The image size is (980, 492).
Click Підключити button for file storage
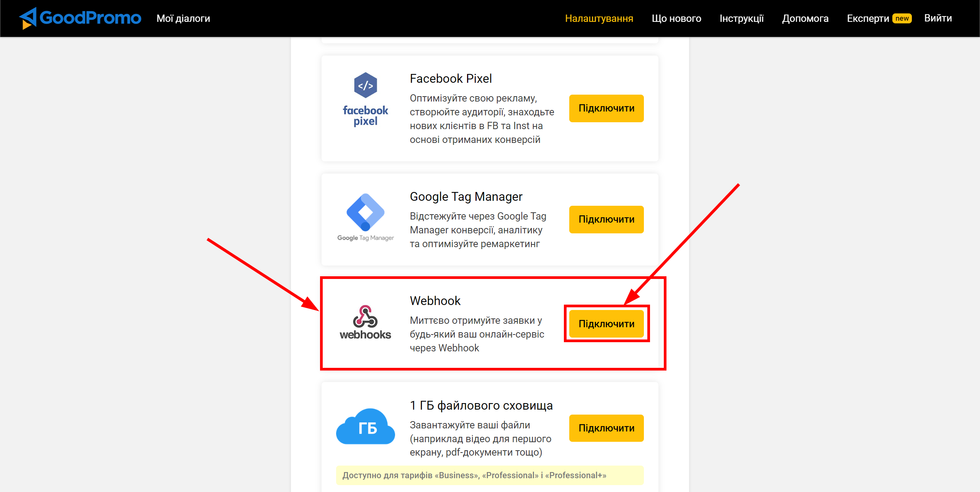605,428
